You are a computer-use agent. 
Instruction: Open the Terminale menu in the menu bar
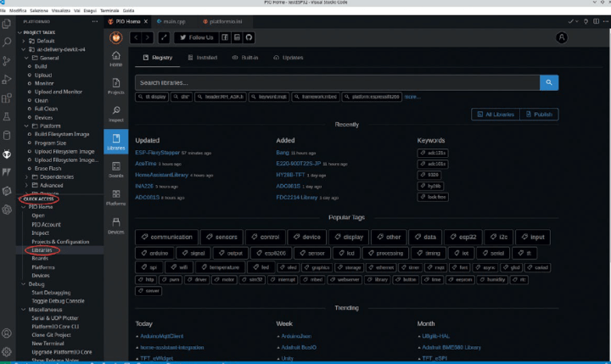pyautogui.click(x=108, y=5)
